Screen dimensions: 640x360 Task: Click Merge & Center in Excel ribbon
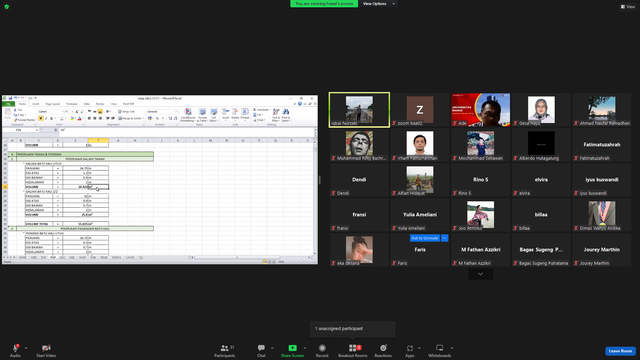click(131, 118)
